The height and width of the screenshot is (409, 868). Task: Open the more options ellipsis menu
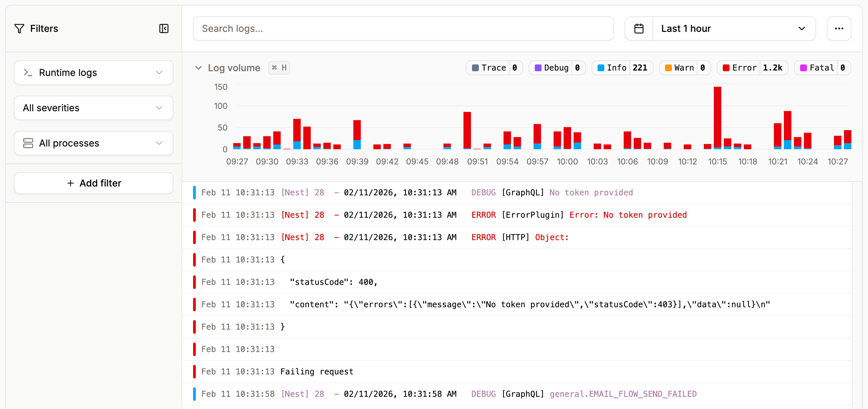tap(839, 28)
